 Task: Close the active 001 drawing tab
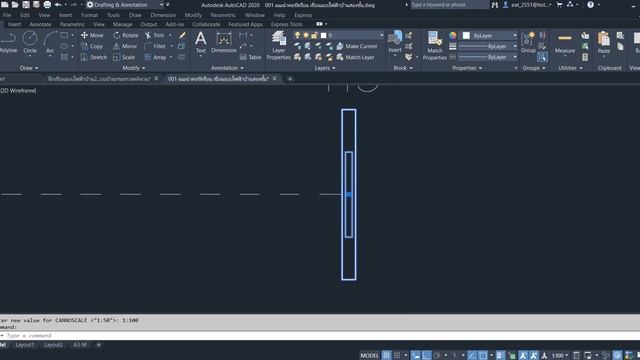274,78
